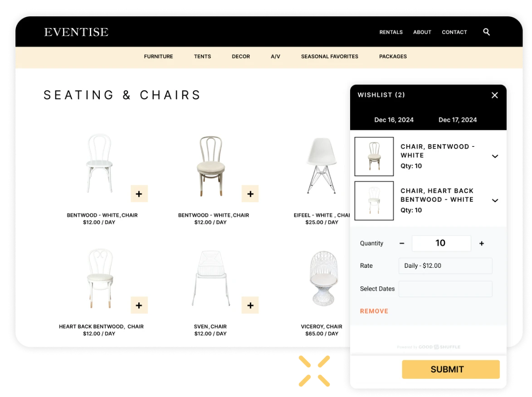532x397 pixels.
Task: Go to Seasonal Favorites category
Action: tap(329, 57)
